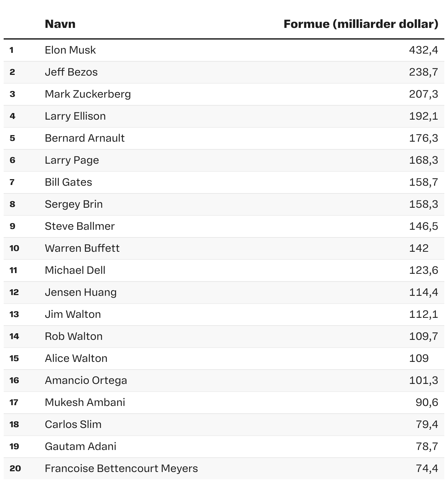Select Bernard Arnault's name
This screenshot has height=483, width=448.
(85, 138)
